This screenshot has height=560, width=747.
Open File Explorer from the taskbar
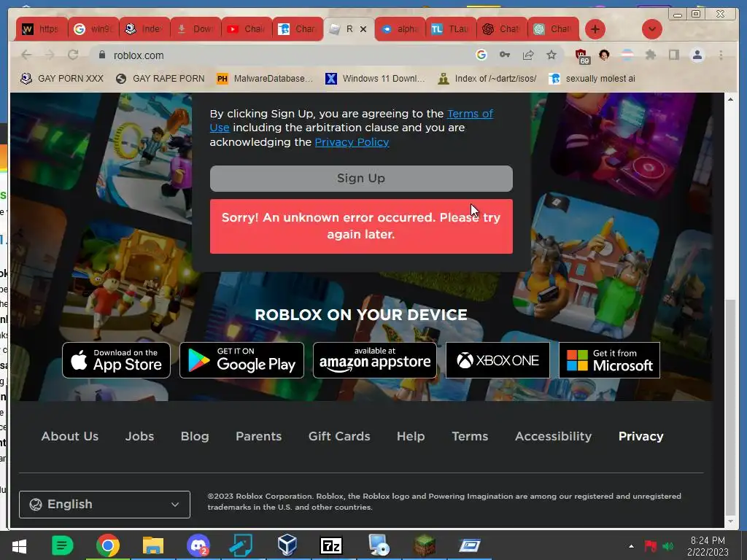click(153, 545)
